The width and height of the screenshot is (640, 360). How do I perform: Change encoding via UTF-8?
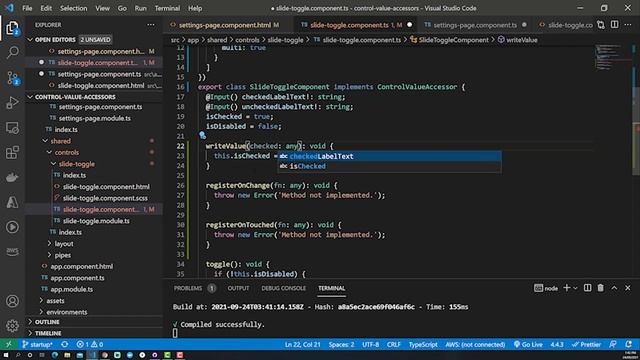tap(370, 344)
